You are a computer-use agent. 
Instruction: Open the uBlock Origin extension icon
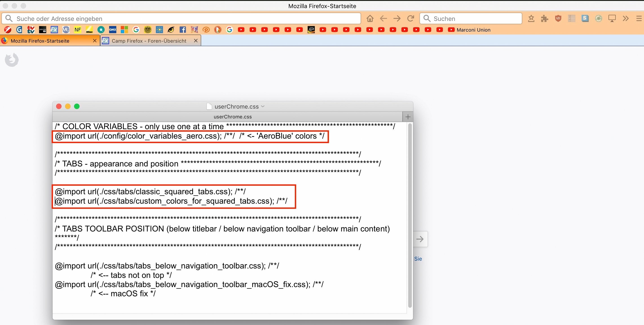pyautogui.click(x=558, y=18)
